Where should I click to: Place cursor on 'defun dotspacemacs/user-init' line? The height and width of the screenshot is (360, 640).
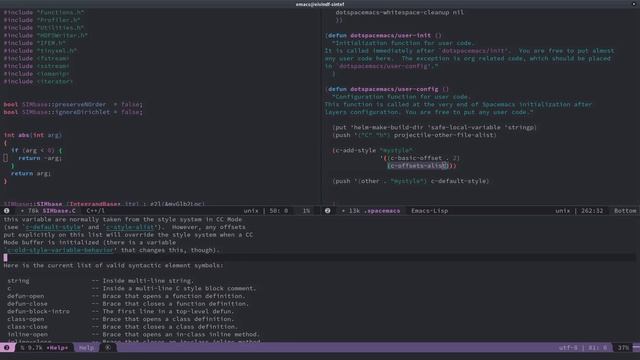383,36
